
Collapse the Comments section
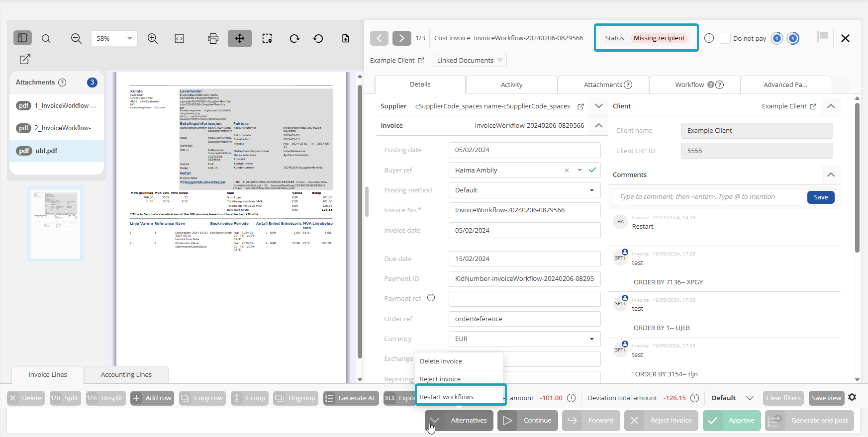click(x=831, y=175)
